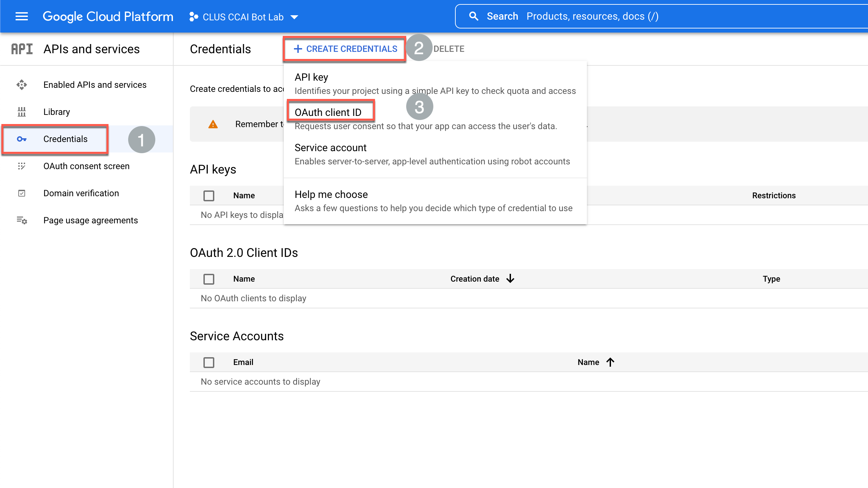Click the DELETE button
This screenshot has width=868, height=488.
pos(449,49)
